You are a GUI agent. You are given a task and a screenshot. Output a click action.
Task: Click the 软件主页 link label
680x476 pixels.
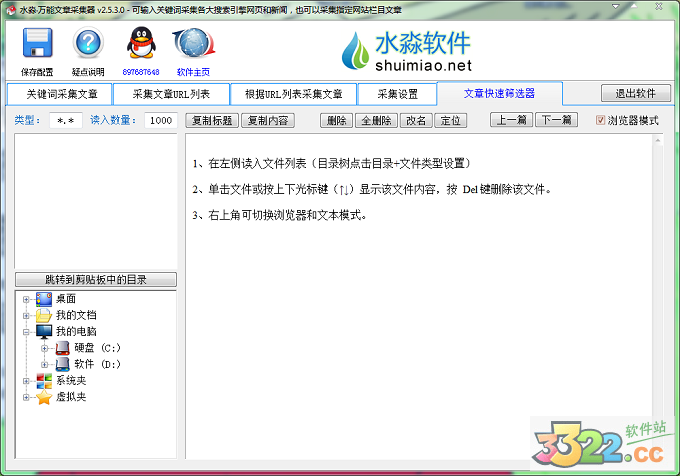pos(193,72)
